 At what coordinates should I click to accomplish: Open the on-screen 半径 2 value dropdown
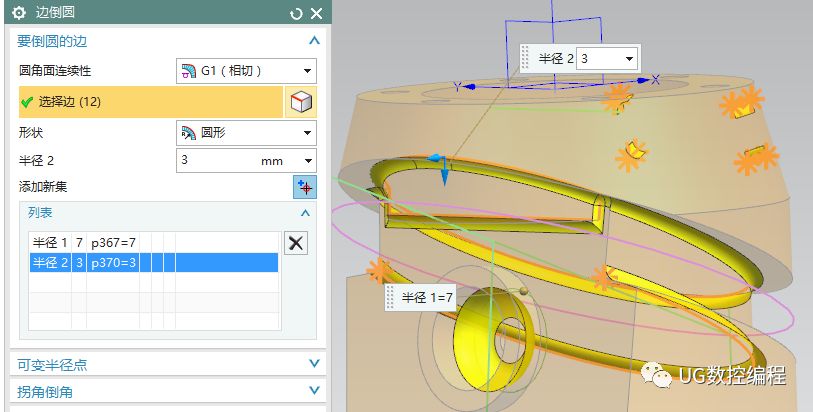pos(629,59)
